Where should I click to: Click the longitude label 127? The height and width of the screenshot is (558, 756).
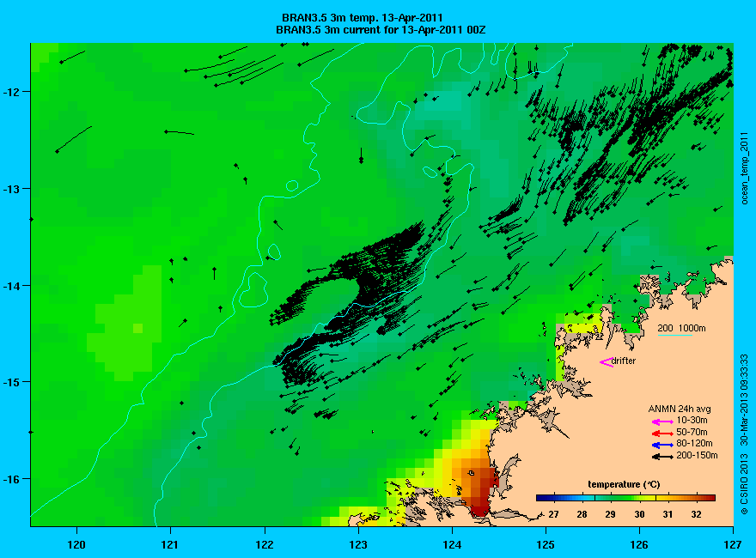click(733, 544)
